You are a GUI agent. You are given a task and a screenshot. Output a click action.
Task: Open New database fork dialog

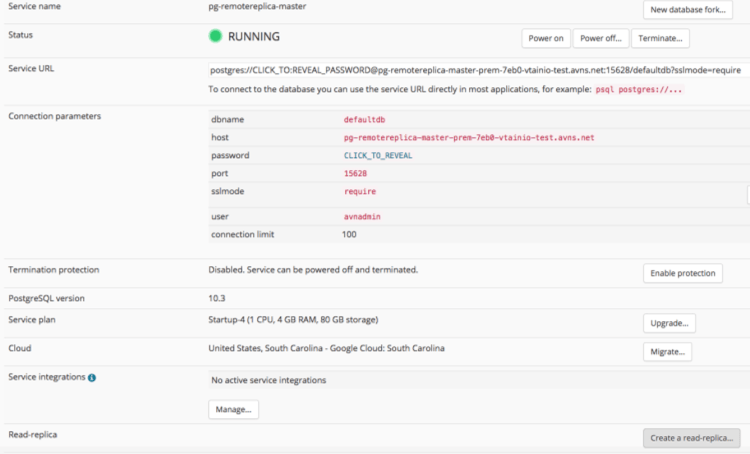pyautogui.click(x=687, y=10)
